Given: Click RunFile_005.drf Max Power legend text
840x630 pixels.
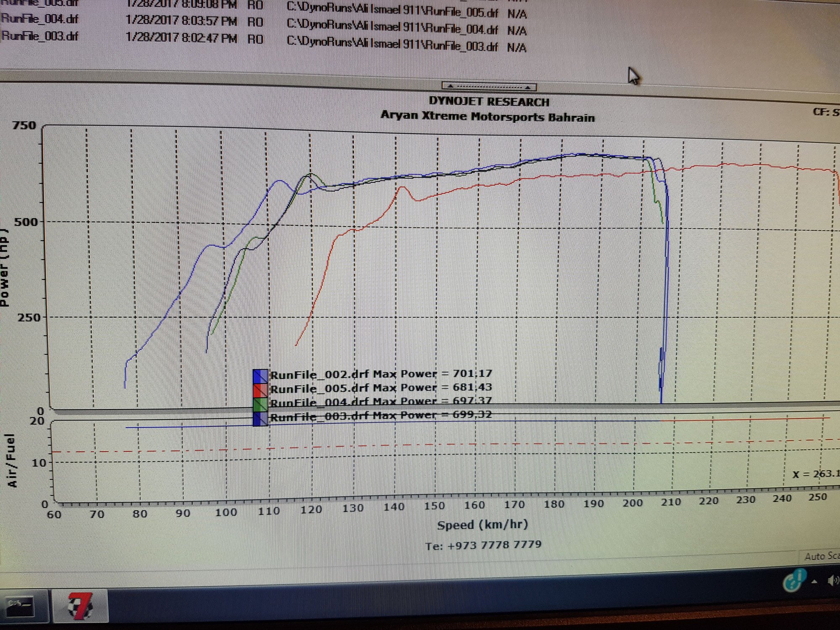Looking at the screenshot, I should tap(381, 388).
